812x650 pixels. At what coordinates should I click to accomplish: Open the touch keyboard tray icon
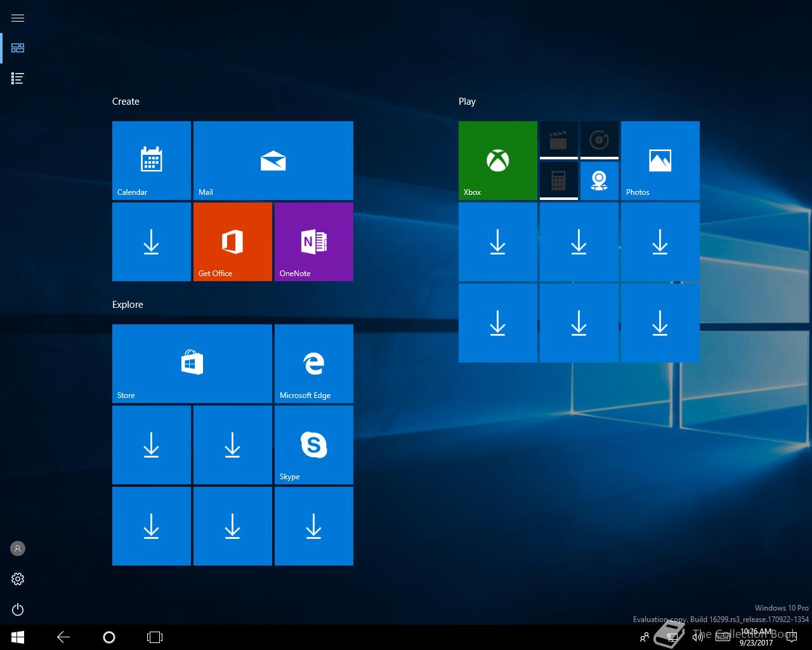[x=723, y=637]
